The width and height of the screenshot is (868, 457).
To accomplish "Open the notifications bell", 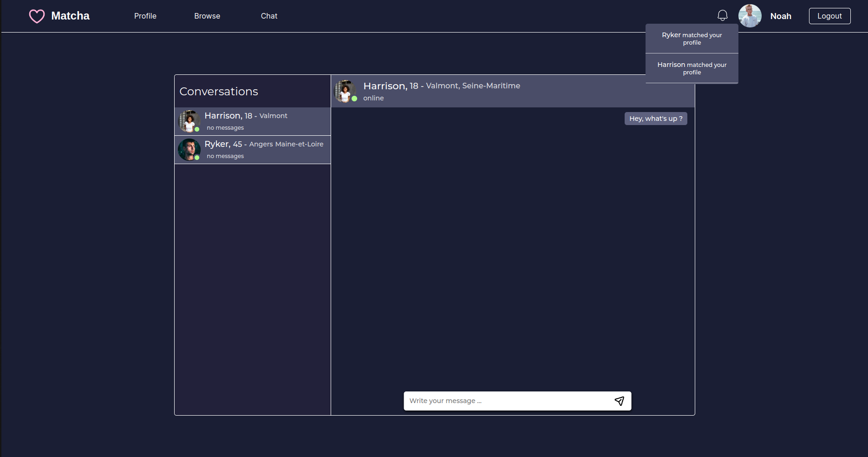I will coord(722,16).
